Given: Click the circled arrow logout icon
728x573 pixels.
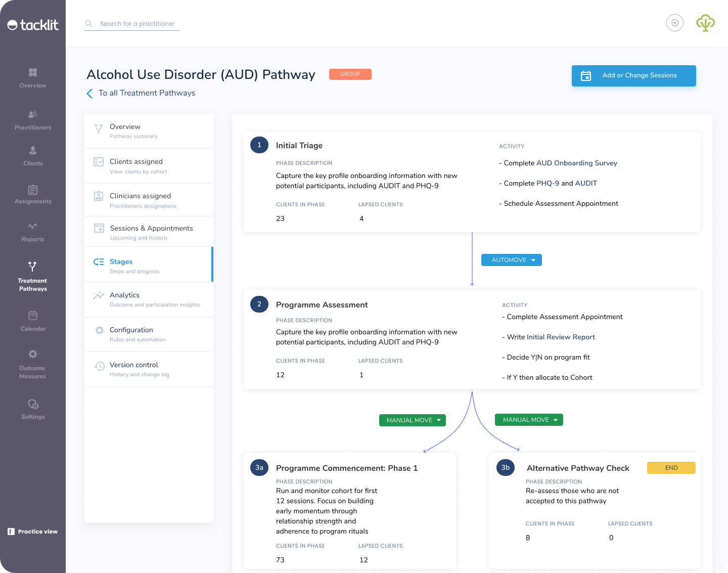Looking at the screenshot, I should click(x=675, y=23).
